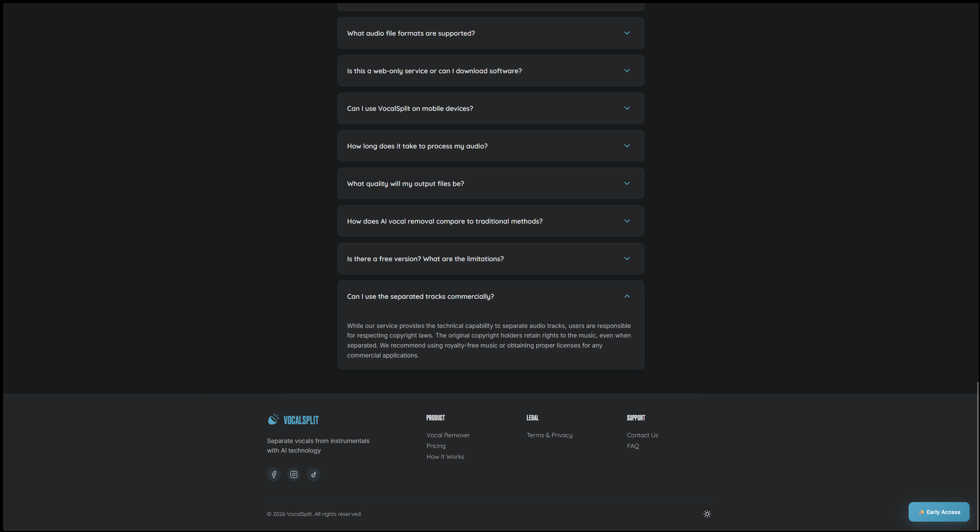
Task: Open the VocalSplit Facebook page icon
Action: pyautogui.click(x=274, y=474)
